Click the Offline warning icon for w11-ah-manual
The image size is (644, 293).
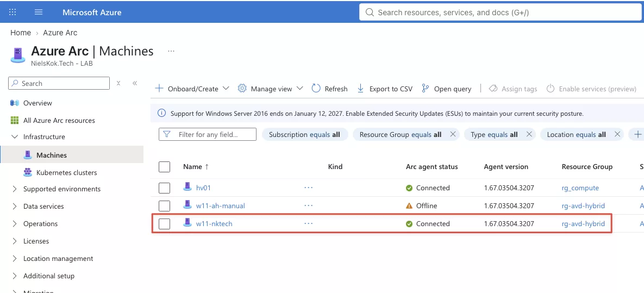click(x=409, y=206)
